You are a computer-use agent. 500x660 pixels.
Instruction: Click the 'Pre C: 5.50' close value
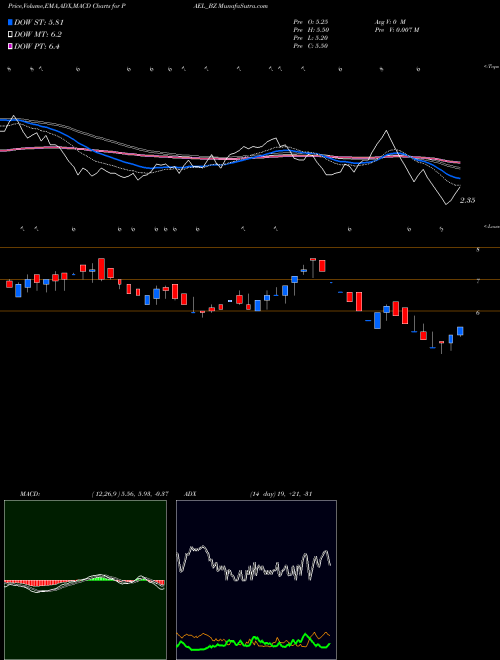point(311,46)
